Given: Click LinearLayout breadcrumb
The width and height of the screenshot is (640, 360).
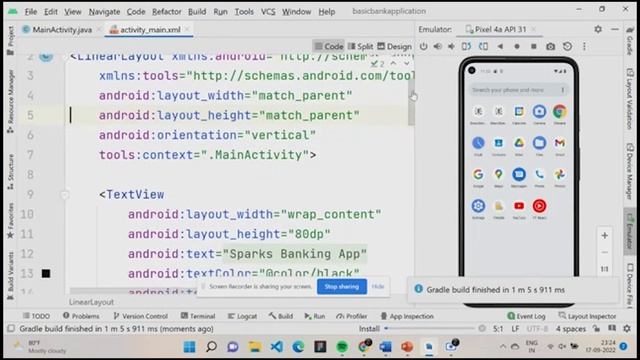Looking at the screenshot, I should pyautogui.click(x=91, y=302).
